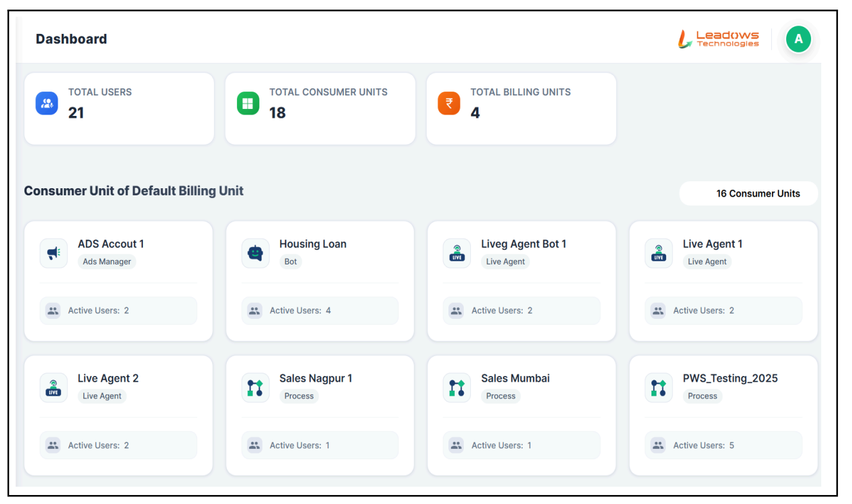Image resolution: width=852 pixels, height=504 pixels.
Task: Open the Live Agent 1 card title
Action: tap(712, 244)
